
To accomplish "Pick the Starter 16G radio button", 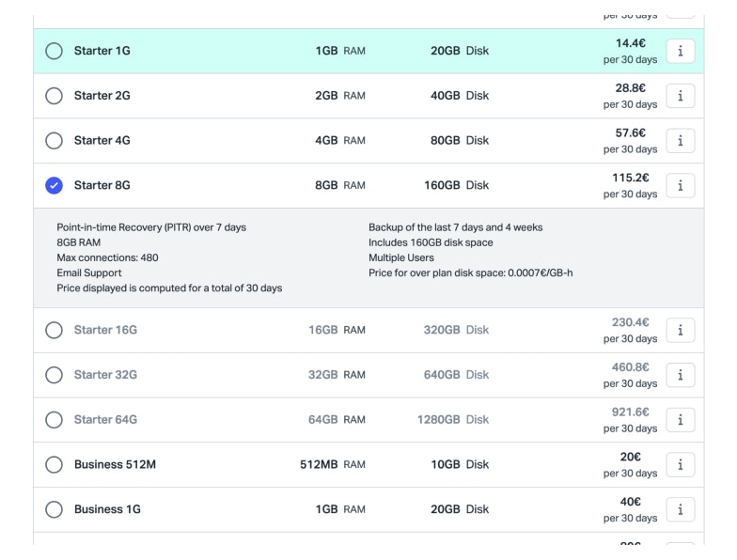I will 55,331.
